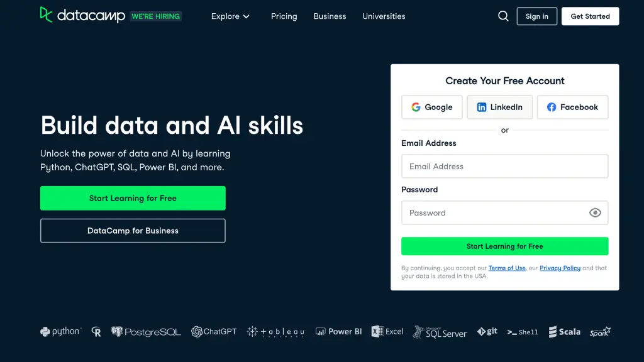Click hero Start Learning for Free button
The image size is (644, 362).
tap(133, 198)
